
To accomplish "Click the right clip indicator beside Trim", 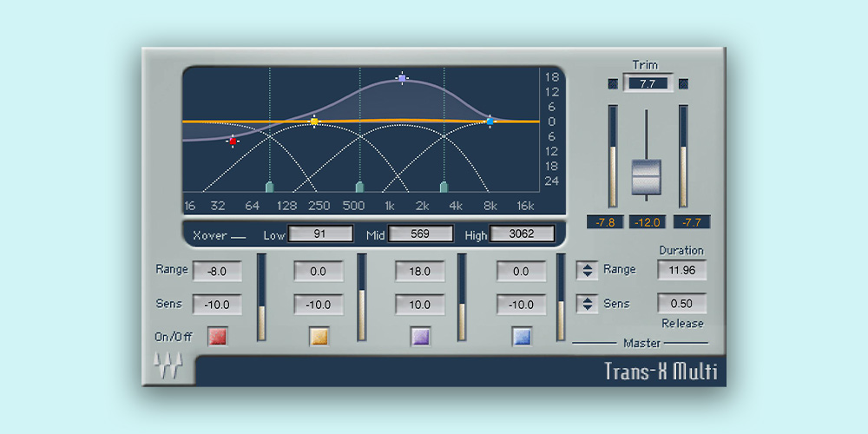I will (x=684, y=83).
